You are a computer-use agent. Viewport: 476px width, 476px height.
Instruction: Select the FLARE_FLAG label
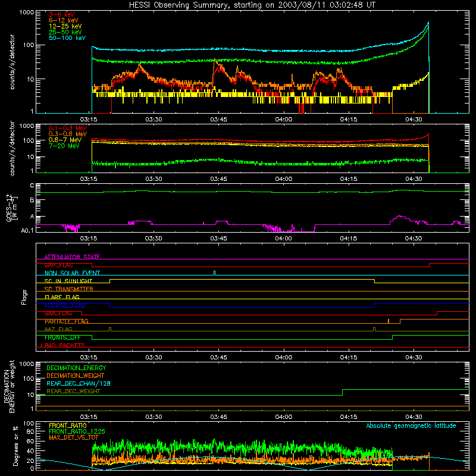pos(62,297)
